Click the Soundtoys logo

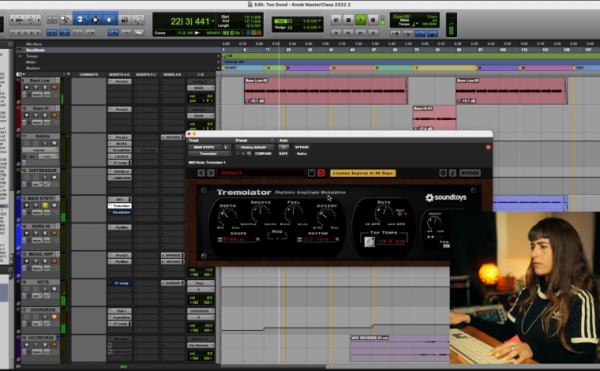click(446, 197)
